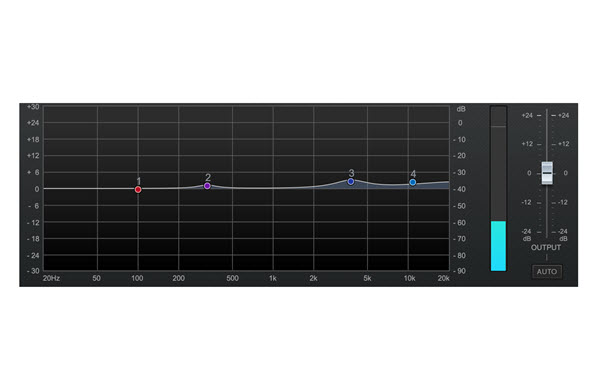
Task: Set the output fader to the +12 mark
Action: 547,144
